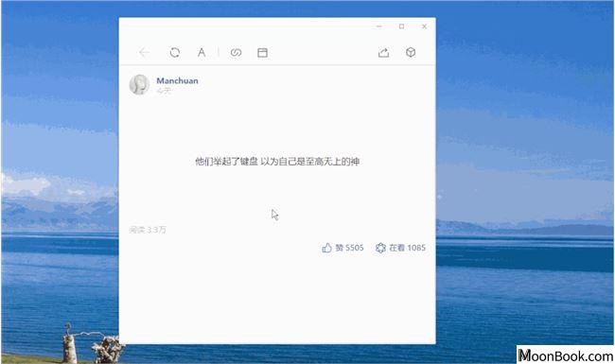Image resolution: width=615 pixels, height=364 pixels.
Task: Open the Manchuan account name link
Action: point(177,80)
